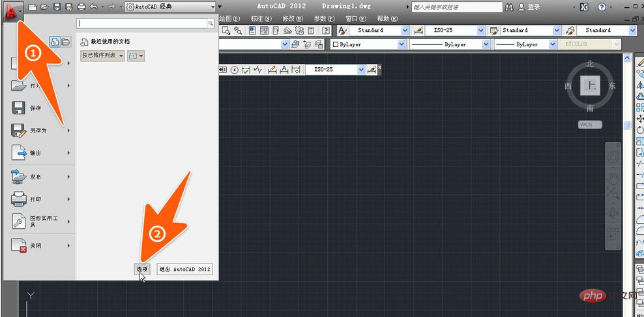This screenshot has height=317, width=644.
Task: Click the Redo arrow icon
Action: (111, 7)
